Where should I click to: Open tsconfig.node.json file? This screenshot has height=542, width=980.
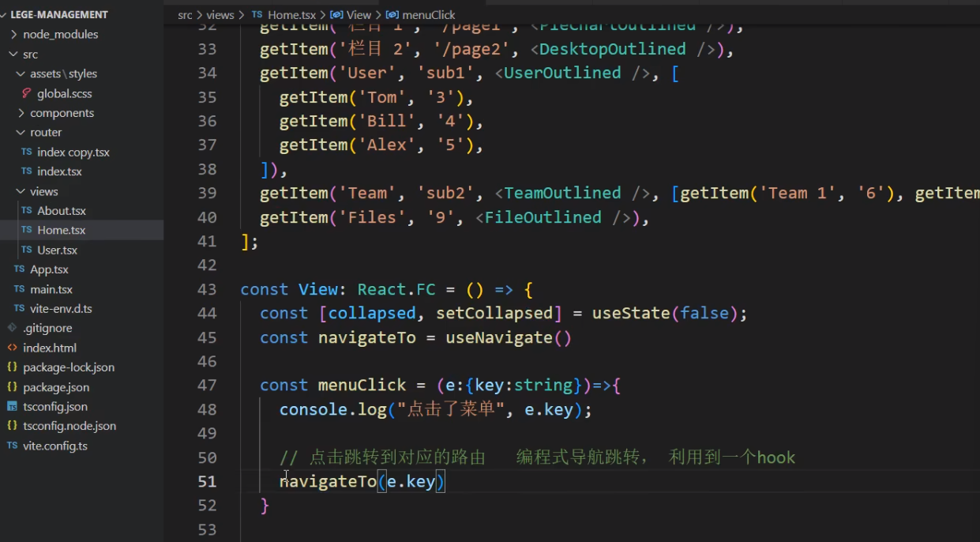click(x=69, y=426)
